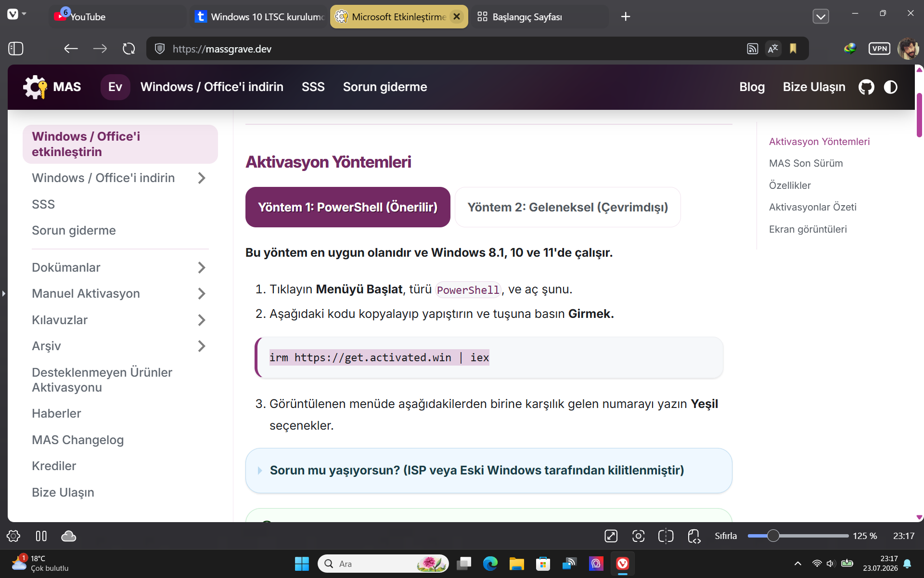Jump to MAS Son Sürüm section
Screen dimensions: 924x578
point(806,163)
